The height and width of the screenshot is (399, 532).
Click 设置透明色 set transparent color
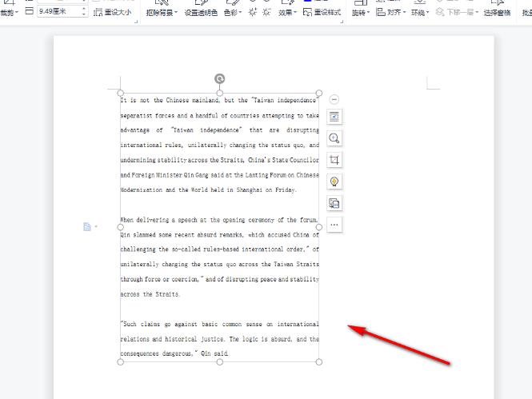pos(201,13)
